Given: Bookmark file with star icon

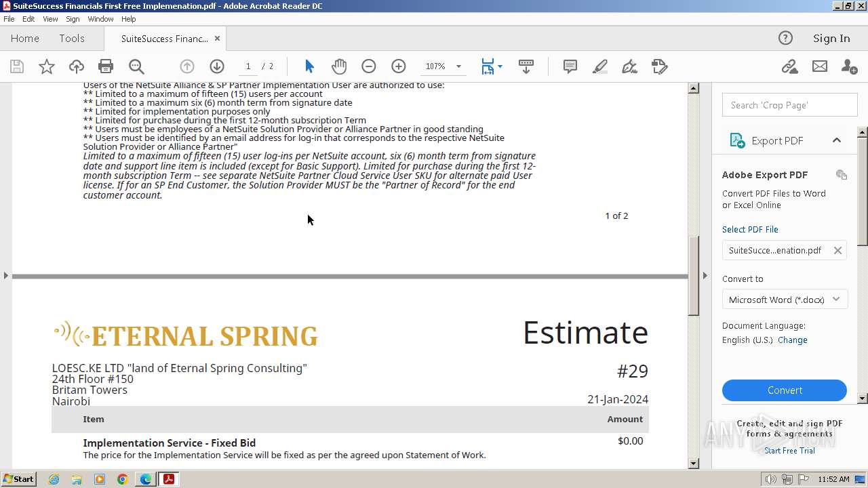Looking at the screenshot, I should (47, 66).
